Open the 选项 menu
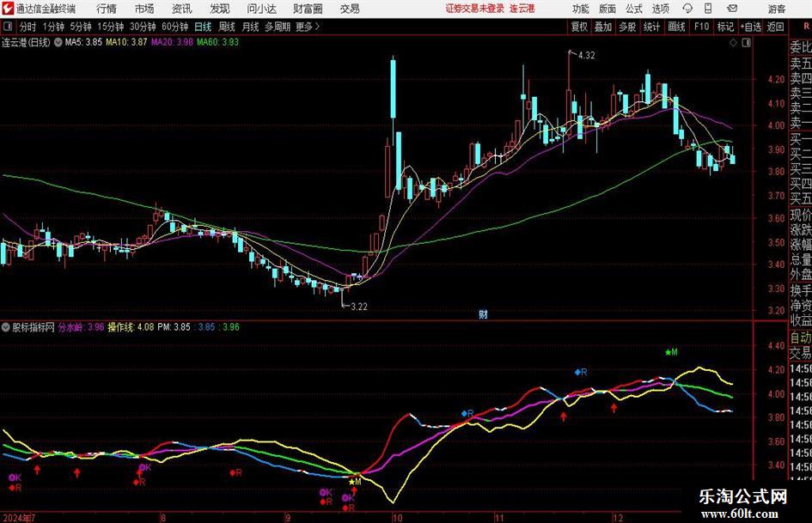812x523 pixels. coord(660,9)
